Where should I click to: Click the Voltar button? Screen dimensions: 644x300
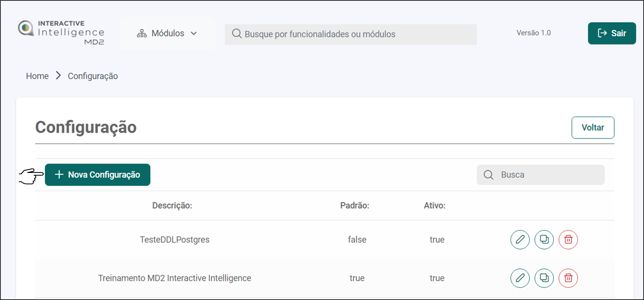(x=593, y=128)
